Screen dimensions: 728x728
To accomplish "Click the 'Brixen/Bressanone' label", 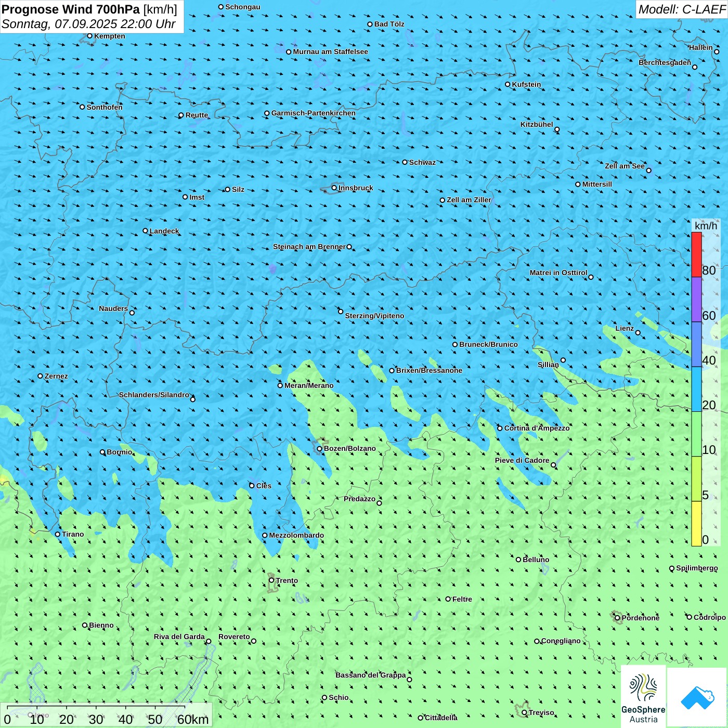I will click(429, 370).
